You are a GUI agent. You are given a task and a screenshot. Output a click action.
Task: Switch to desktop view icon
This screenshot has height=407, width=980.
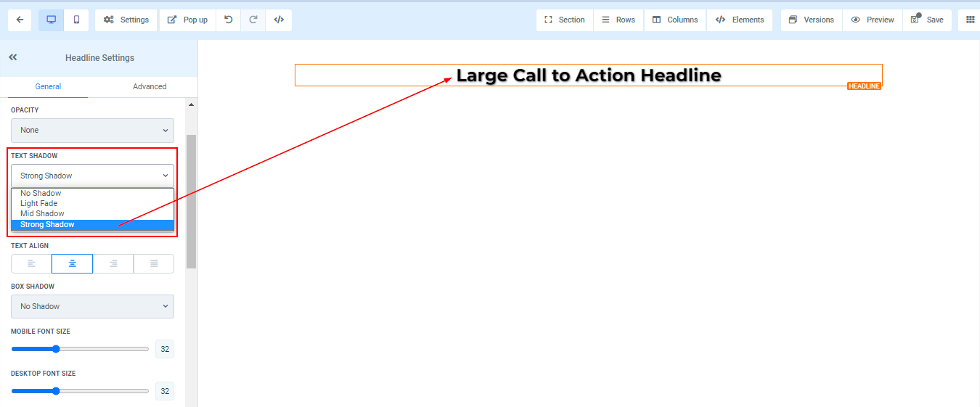tap(51, 20)
